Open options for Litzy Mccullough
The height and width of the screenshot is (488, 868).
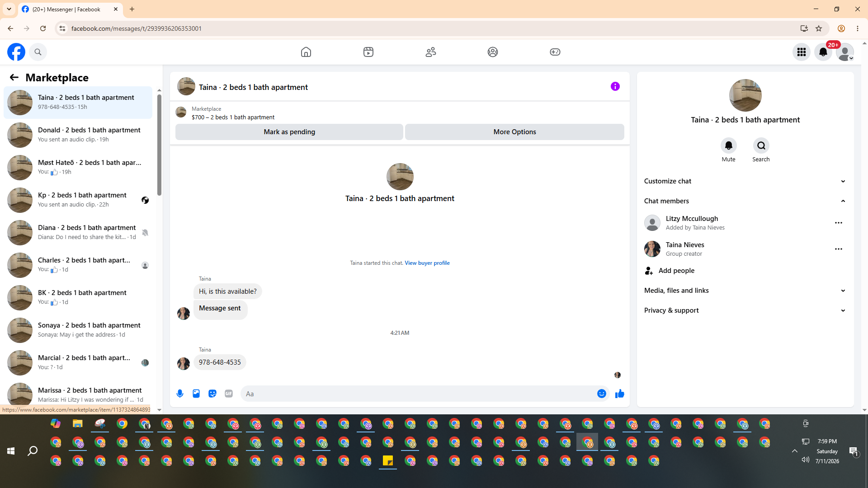(839, 223)
